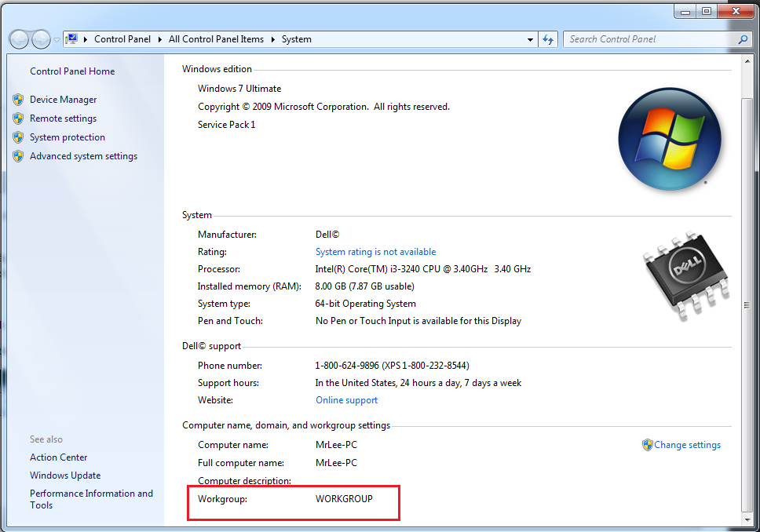Expand the arrow after All Control Panel Items
Viewport: 760px width, 532px height.
click(x=273, y=39)
